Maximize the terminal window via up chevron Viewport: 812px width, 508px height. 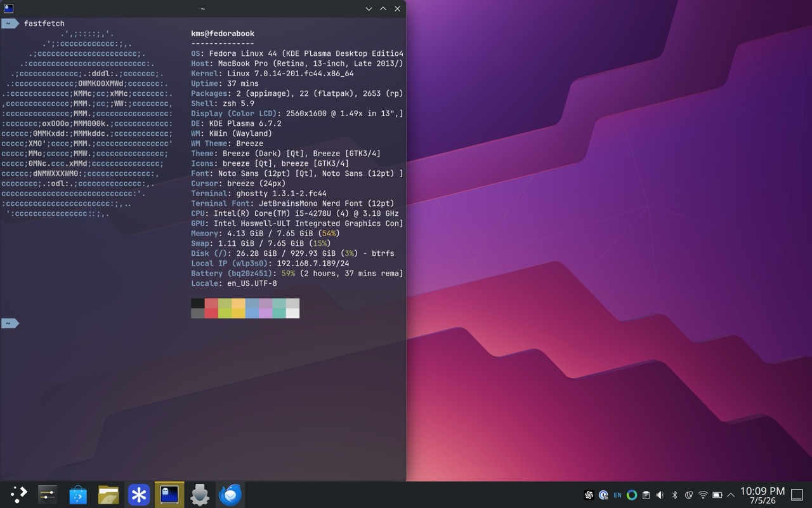pyautogui.click(x=383, y=9)
